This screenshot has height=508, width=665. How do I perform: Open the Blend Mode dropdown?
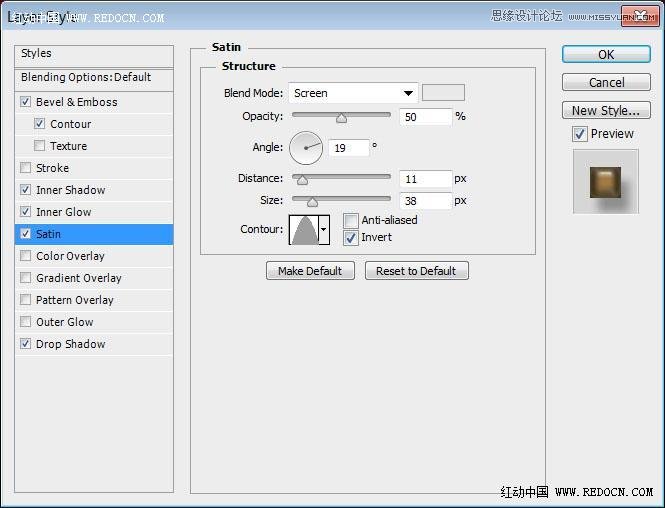[353, 93]
